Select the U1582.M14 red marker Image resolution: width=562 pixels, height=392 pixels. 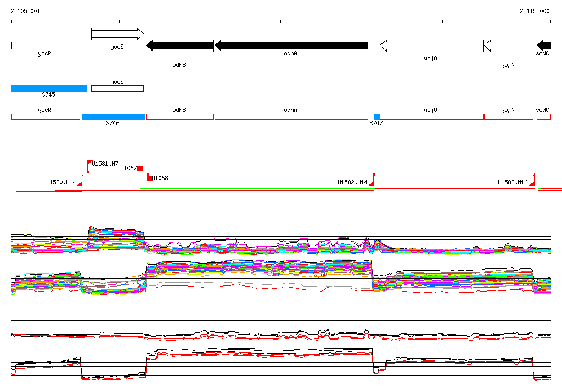371,183
